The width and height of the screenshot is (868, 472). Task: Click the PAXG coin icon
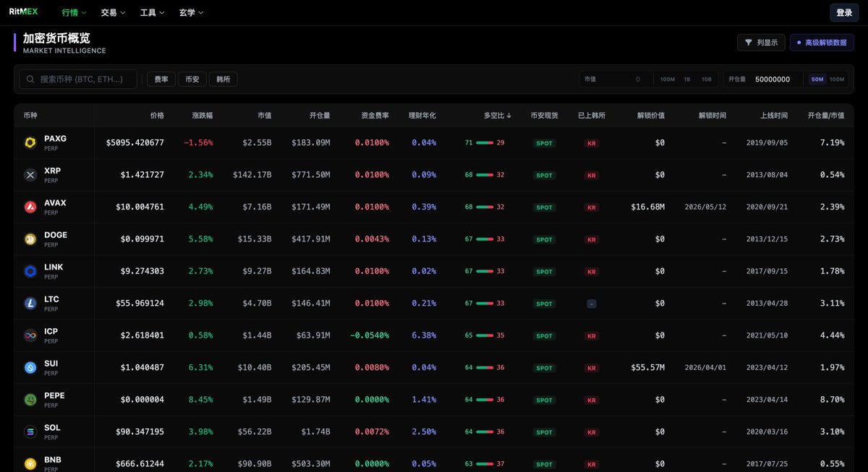30,143
